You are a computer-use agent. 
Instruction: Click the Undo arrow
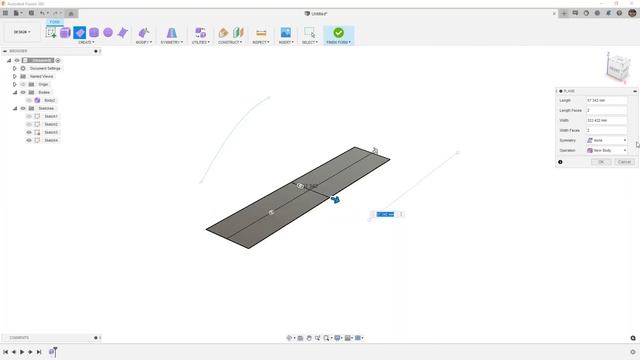[43, 13]
